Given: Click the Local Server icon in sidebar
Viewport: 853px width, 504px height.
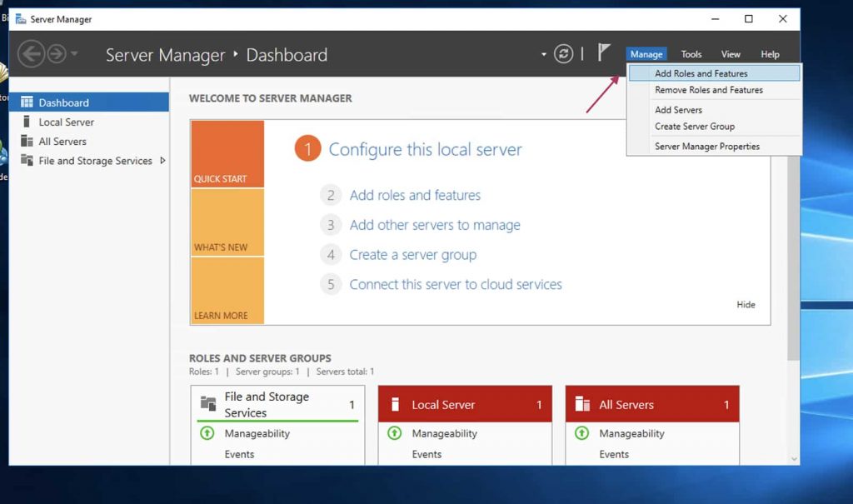Looking at the screenshot, I should (27, 122).
